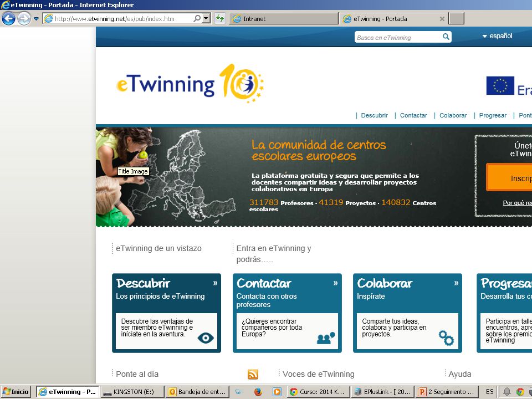532x399 pixels.
Task: Follow the 'Por qué' registration link
Action: pos(517,203)
